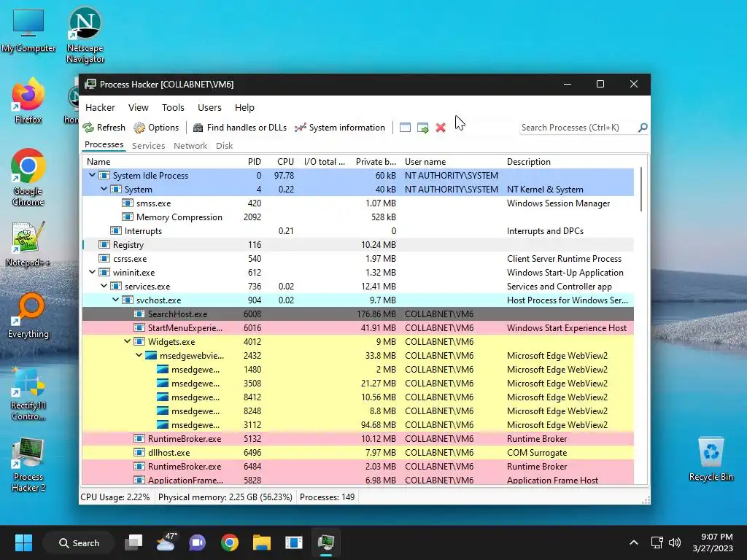This screenshot has height=560, width=747.
Task: Open the Everything search desktop icon
Action: tap(28, 316)
